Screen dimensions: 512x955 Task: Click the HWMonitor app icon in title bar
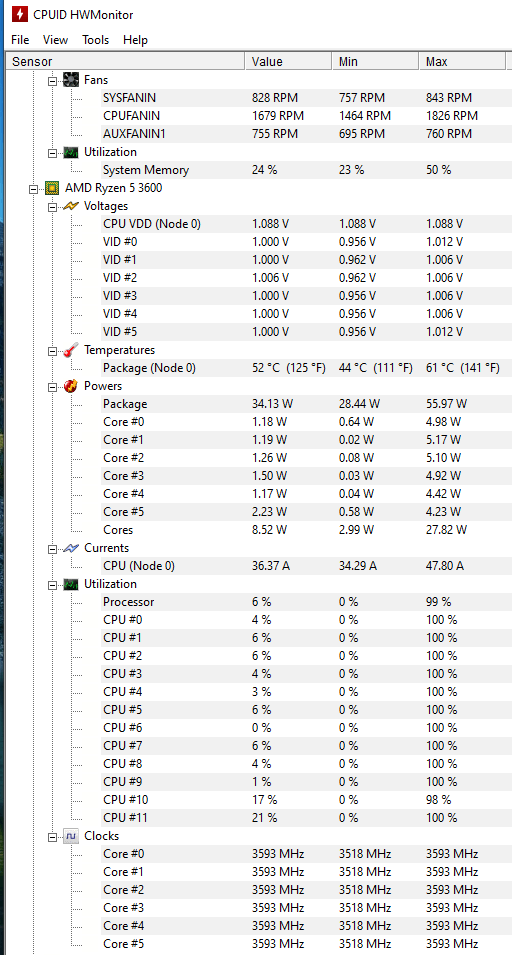[19, 15]
